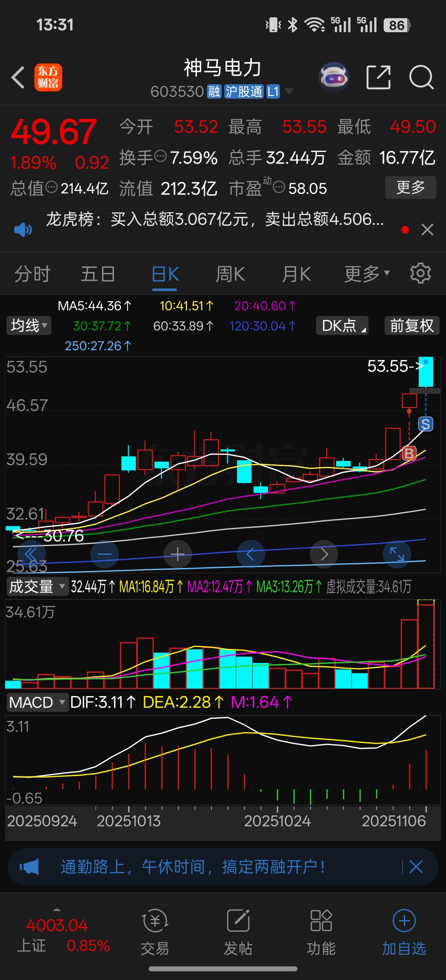Tap the 上证 4003.04 index ticker
446x980 pixels.
click(63, 935)
